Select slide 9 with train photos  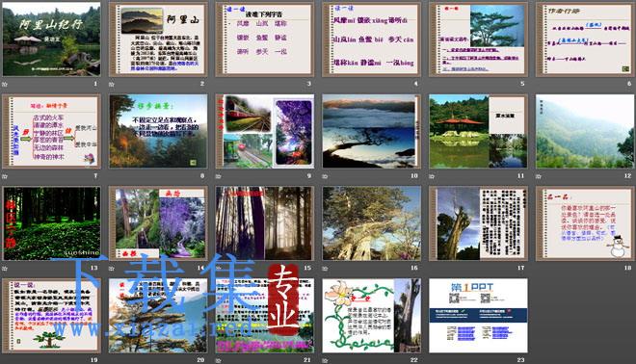coord(265,131)
